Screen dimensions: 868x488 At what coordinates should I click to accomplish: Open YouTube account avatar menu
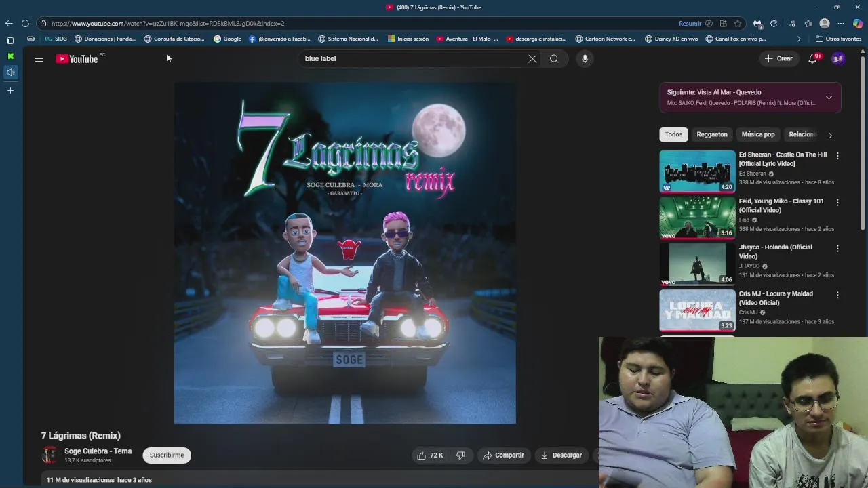click(x=838, y=59)
